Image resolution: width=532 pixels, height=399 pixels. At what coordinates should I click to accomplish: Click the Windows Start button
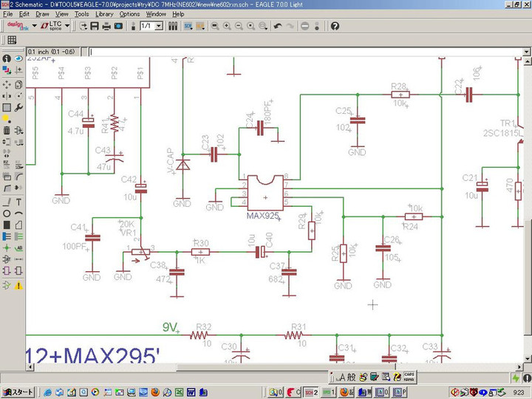click(x=18, y=392)
